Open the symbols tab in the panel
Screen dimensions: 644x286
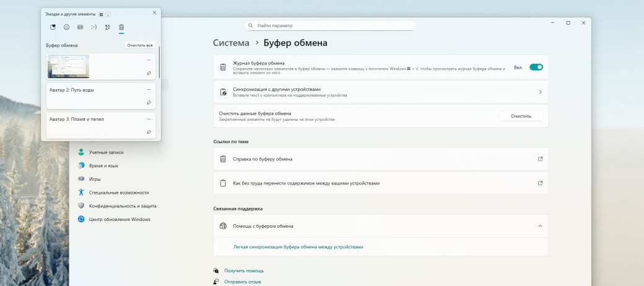107,27
